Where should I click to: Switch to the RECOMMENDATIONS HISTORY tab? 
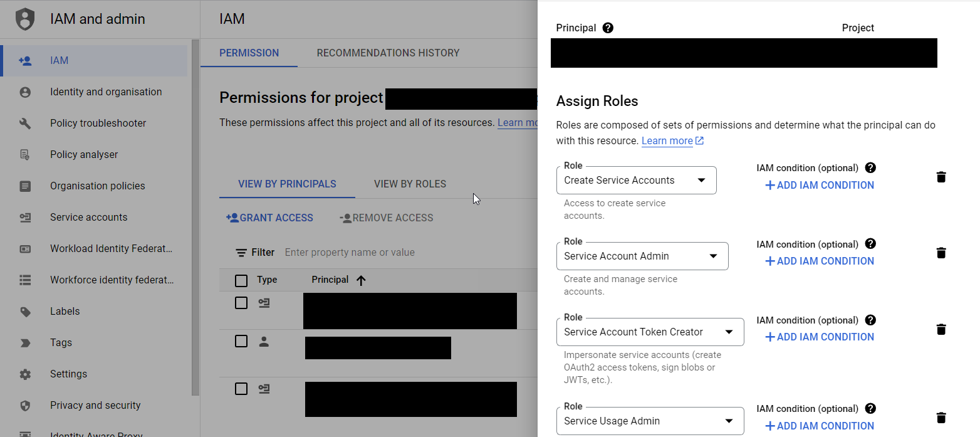(x=388, y=53)
